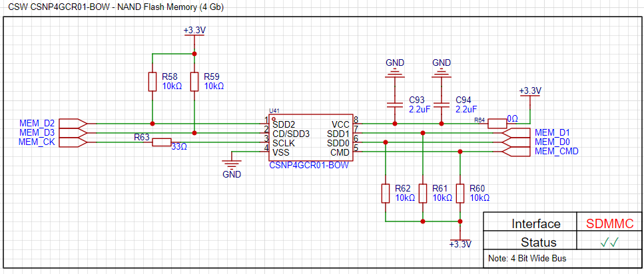Click the SDD1 pin name
644x274 pixels.
[x=338, y=134]
